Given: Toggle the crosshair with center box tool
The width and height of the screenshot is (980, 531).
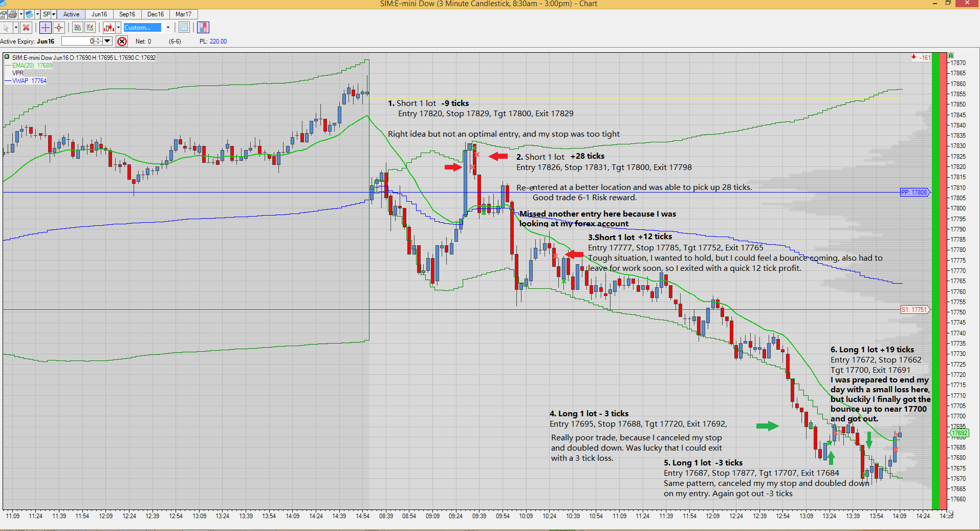Looking at the screenshot, I should [59, 28].
